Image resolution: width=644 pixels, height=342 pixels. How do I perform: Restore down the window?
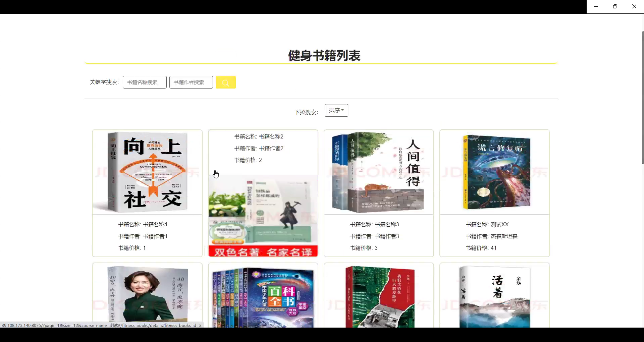pos(615,6)
